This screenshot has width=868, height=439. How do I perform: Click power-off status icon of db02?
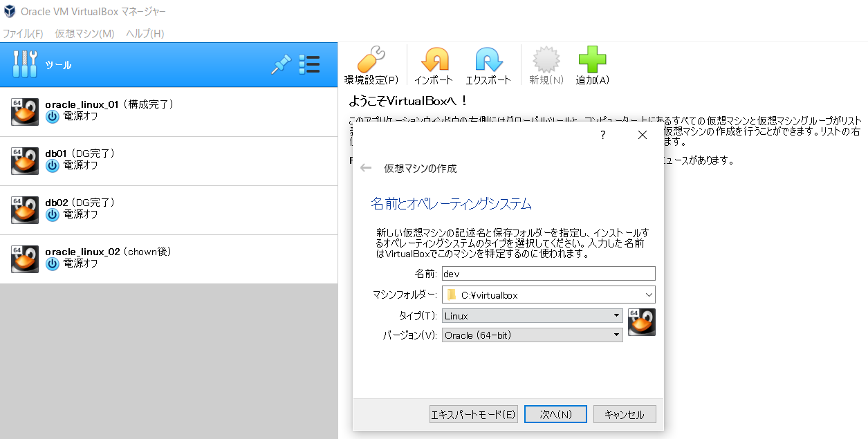52,215
